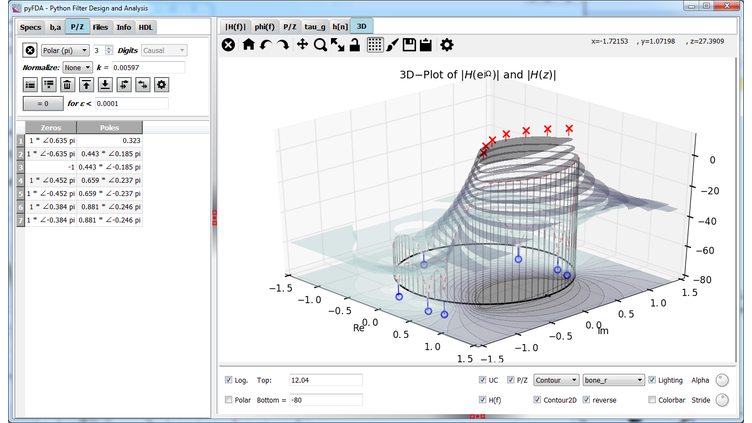
Task: Adjust the Alpha dial knob
Action: pyautogui.click(x=722, y=380)
